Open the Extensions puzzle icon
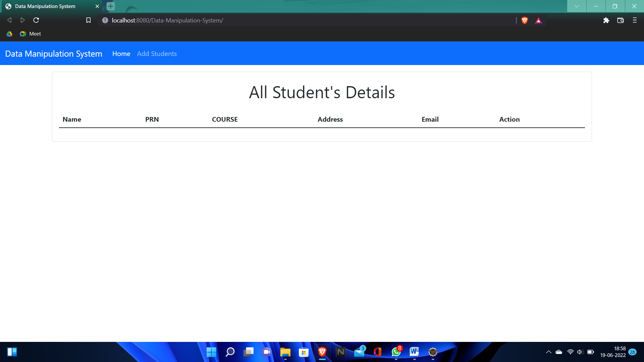Screen dimensions: 644x362 tap(606, 20)
